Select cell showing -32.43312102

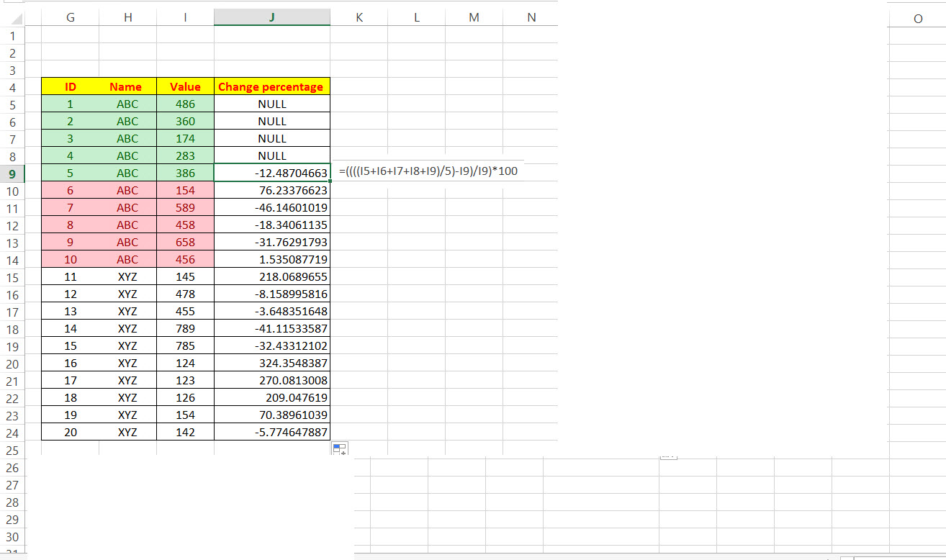pos(272,346)
